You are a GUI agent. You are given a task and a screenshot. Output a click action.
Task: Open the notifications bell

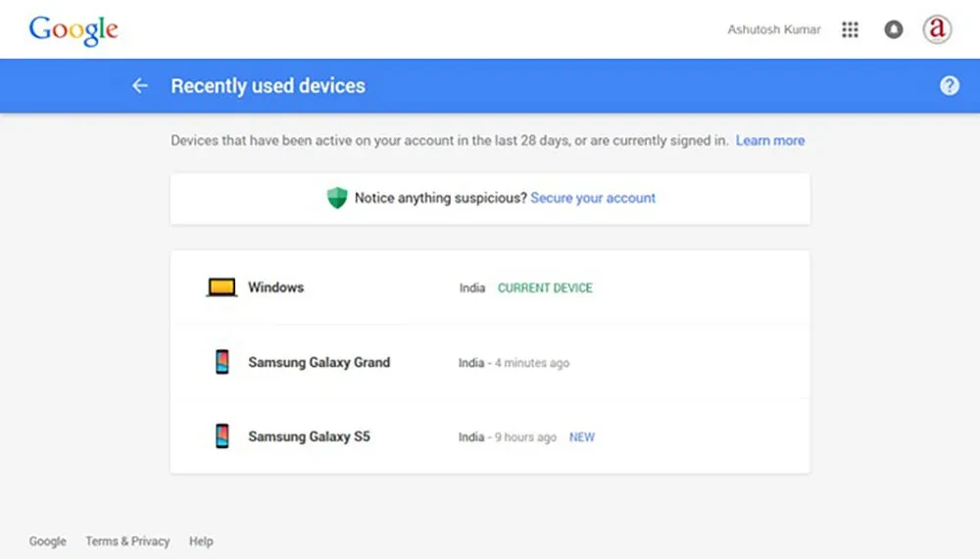pyautogui.click(x=893, y=30)
